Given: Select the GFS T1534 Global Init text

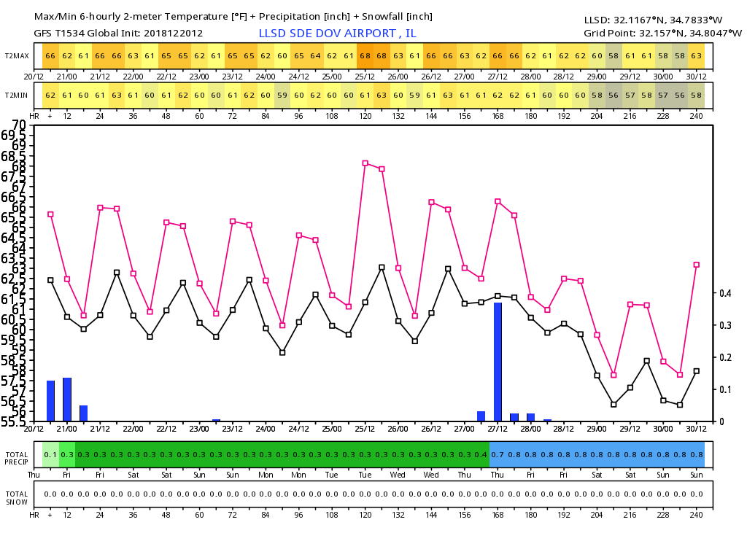Looking at the screenshot, I should (x=120, y=34).
